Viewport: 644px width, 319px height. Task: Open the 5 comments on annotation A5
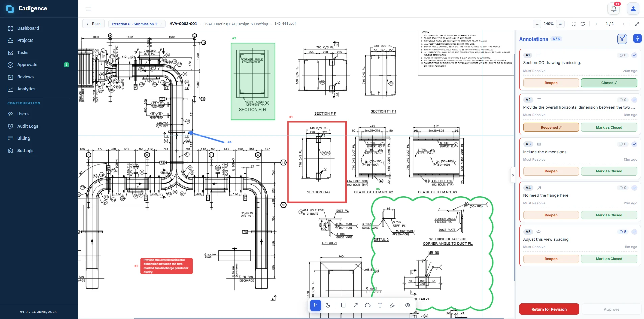(623, 232)
